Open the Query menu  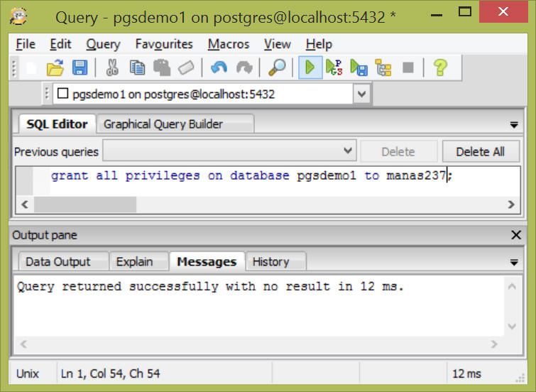[x=103, y=44]
